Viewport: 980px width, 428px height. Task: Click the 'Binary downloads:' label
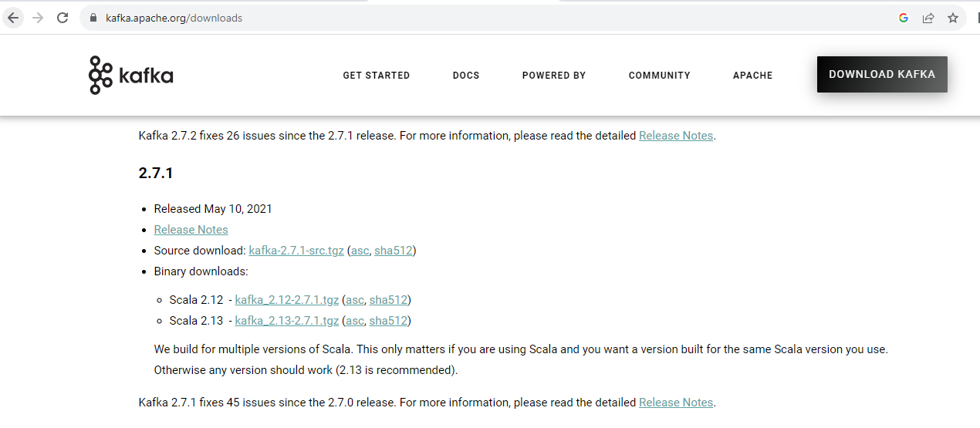(201, 271)
